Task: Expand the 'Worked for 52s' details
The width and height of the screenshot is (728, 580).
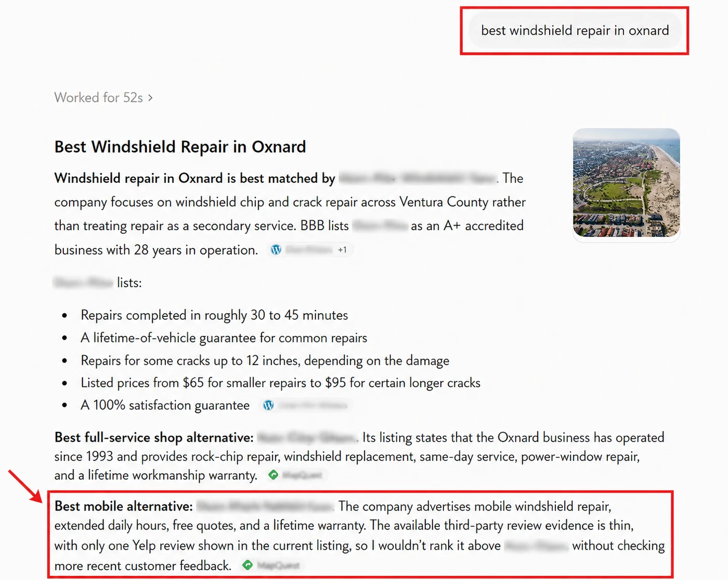Action: 103,98
